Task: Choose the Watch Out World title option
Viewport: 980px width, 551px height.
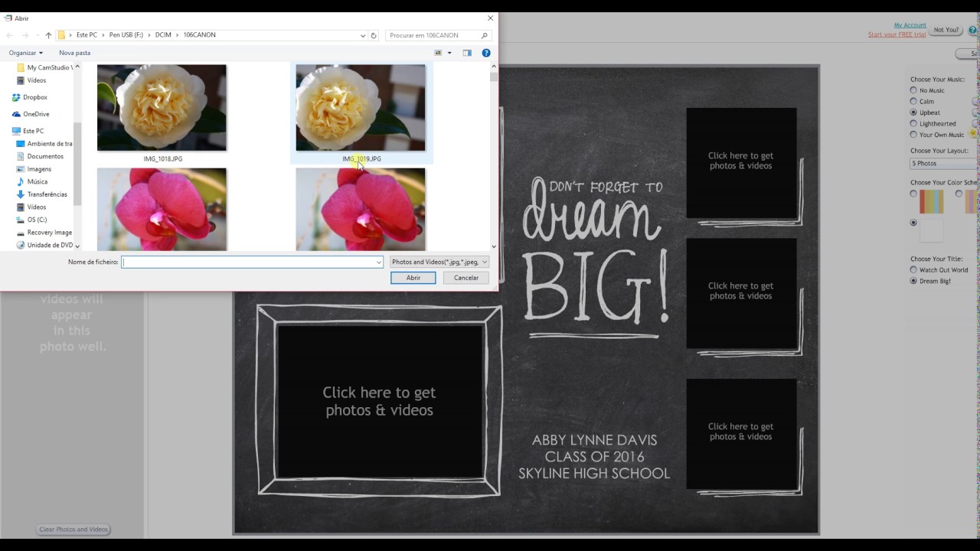Action: [913, 269]
